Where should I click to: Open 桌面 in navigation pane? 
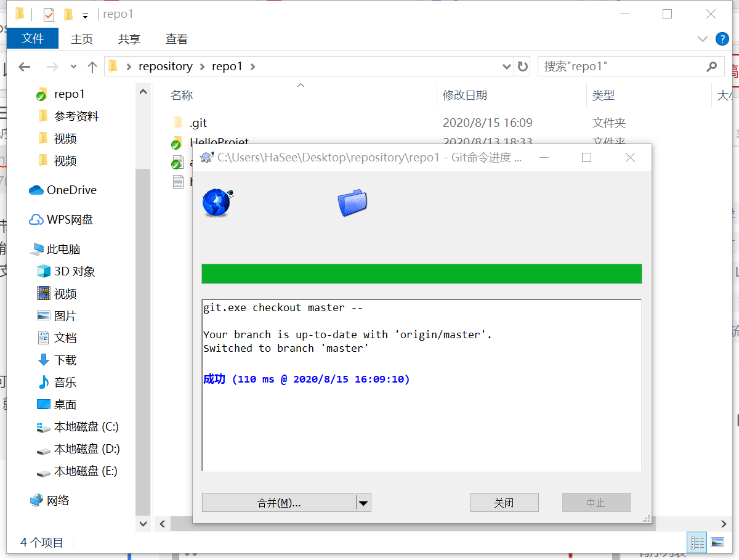65,404
